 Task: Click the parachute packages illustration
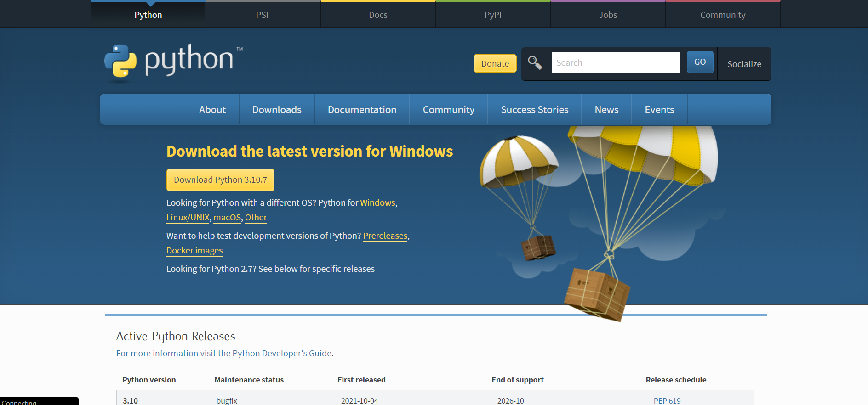tap(599, 223)
